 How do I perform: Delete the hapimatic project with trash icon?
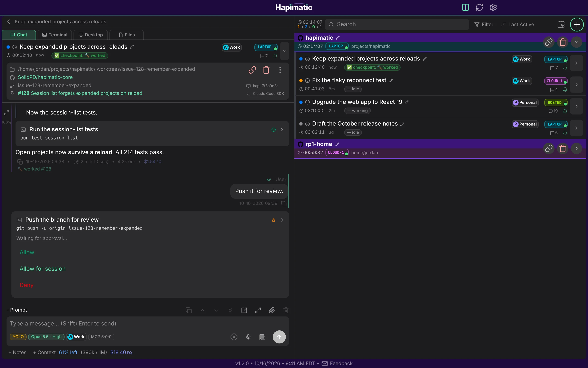point(562,42)
